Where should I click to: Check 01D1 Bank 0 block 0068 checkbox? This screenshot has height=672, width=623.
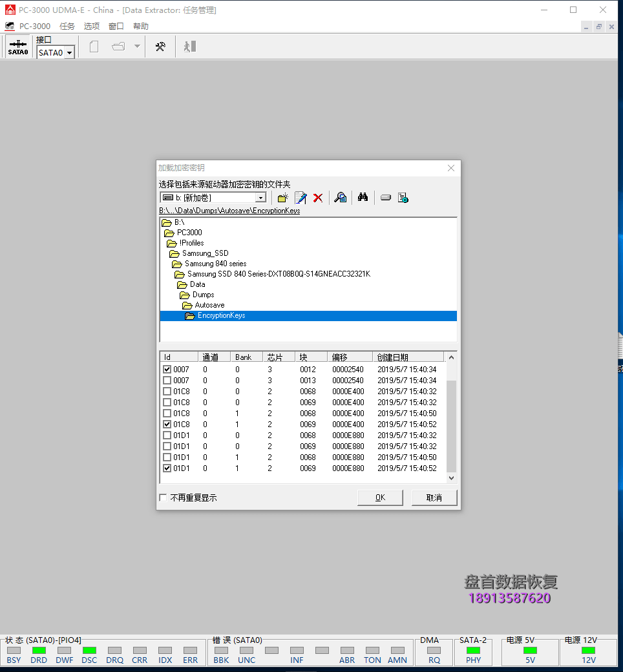(167, 435)
